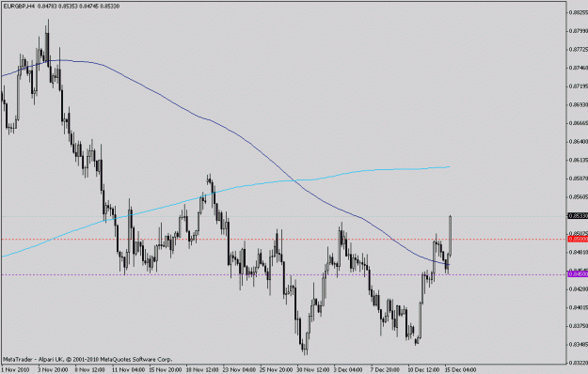This screenshot has height=374, width=588.
Task: Click the 0.87990 price axis label
Action: click(579, 31)
